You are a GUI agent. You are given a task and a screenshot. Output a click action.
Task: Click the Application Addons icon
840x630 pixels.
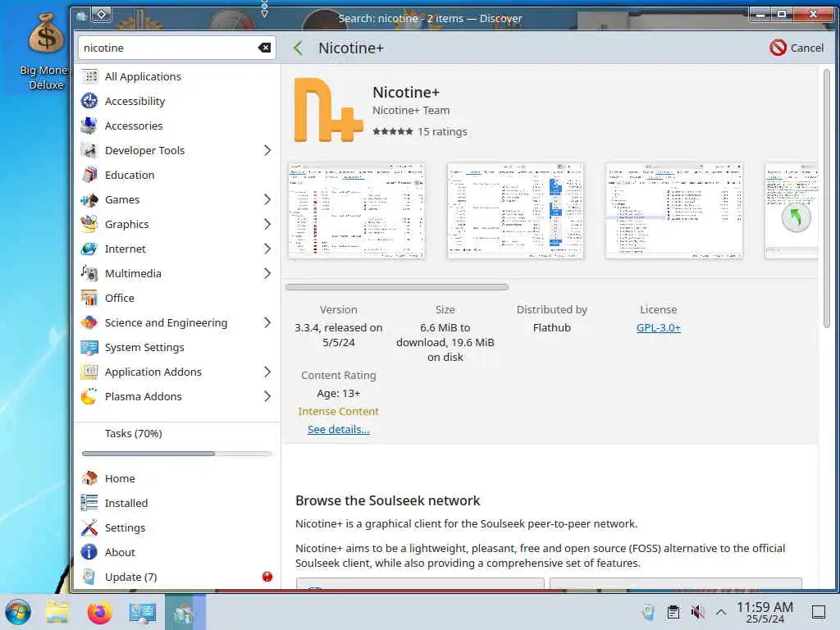[x=89, y=372]
